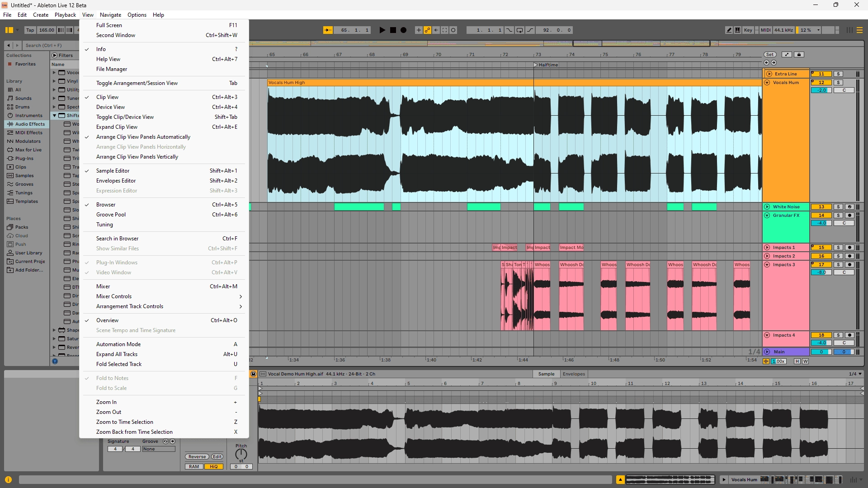
Task: Adjust Vocals Hum volume slider -2.0
Action: (821, 90)
